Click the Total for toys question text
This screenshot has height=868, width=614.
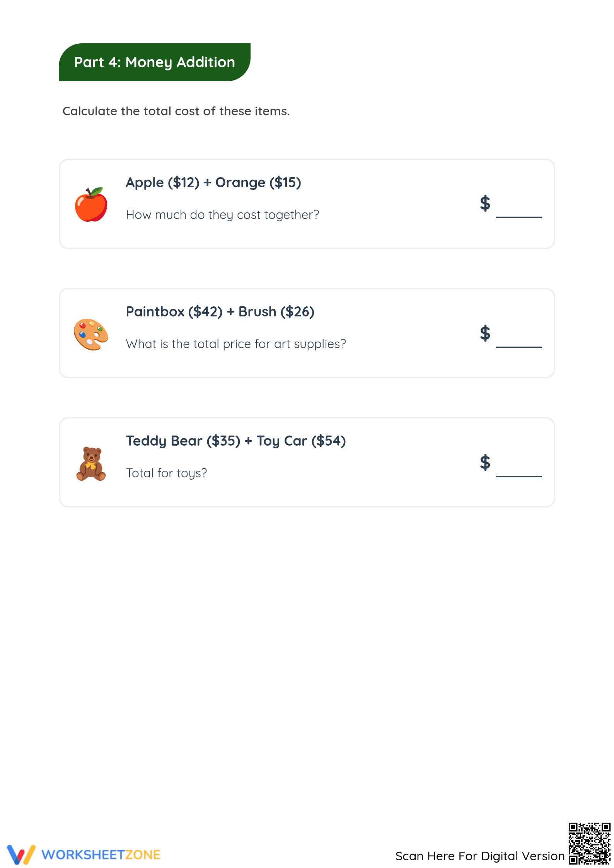(167, 473)
